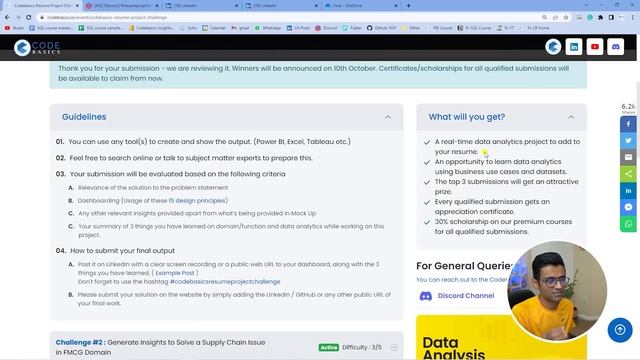Open the Discord Channel link
Screen dimensions: 640x360
coord(465,296)
